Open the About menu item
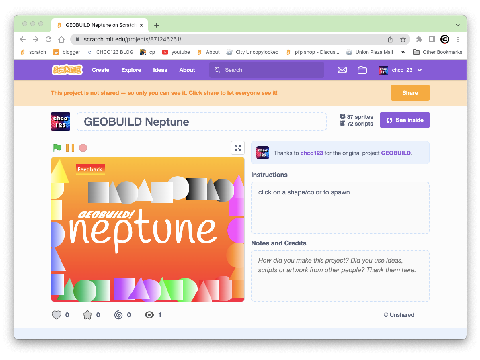 [187, 70]
